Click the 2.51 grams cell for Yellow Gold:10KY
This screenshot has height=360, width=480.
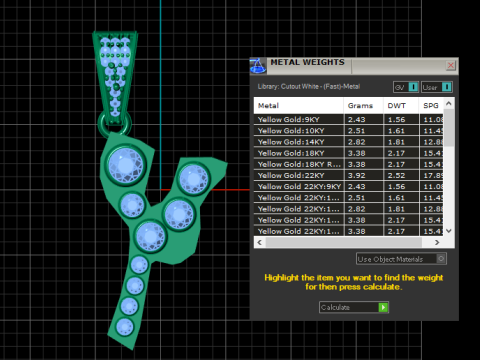363,131
